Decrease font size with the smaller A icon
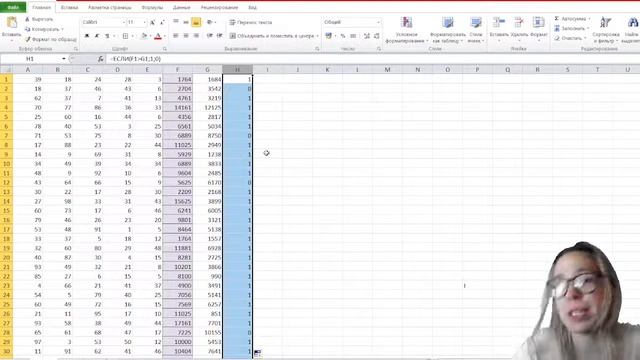 [x=162, y=22]
